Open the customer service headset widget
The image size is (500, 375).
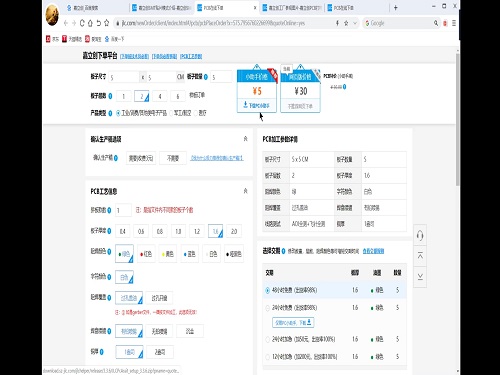[420, 235]
